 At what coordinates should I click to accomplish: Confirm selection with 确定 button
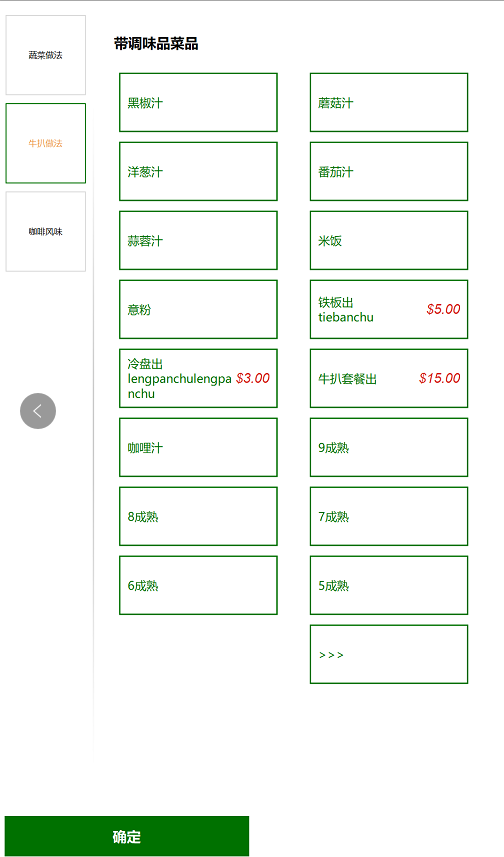coord(127,836)
